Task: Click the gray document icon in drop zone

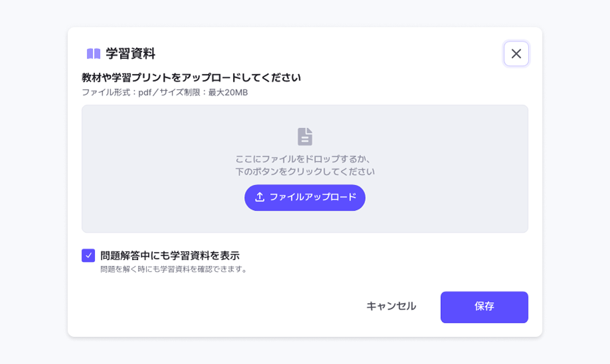Action: tap(305, 137)
